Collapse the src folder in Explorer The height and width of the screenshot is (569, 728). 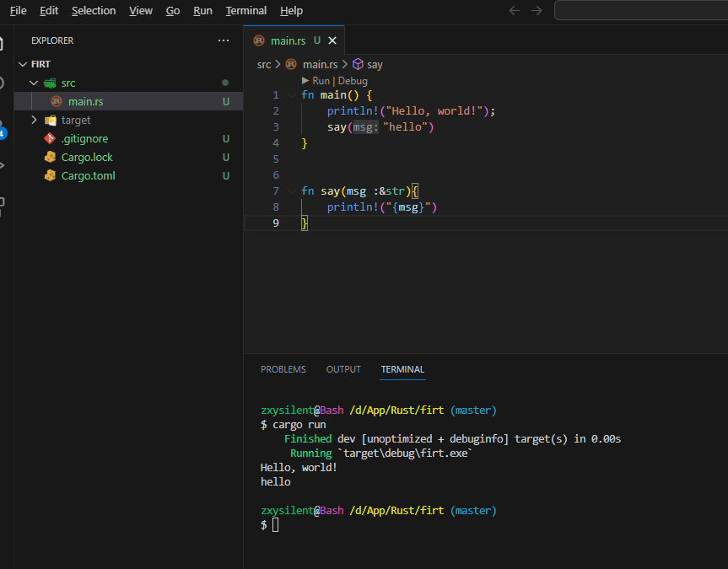point(34,83)
